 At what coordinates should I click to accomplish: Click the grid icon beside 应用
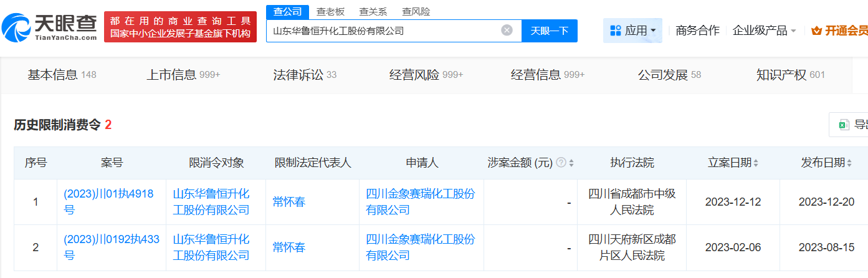tap(616, 31)
